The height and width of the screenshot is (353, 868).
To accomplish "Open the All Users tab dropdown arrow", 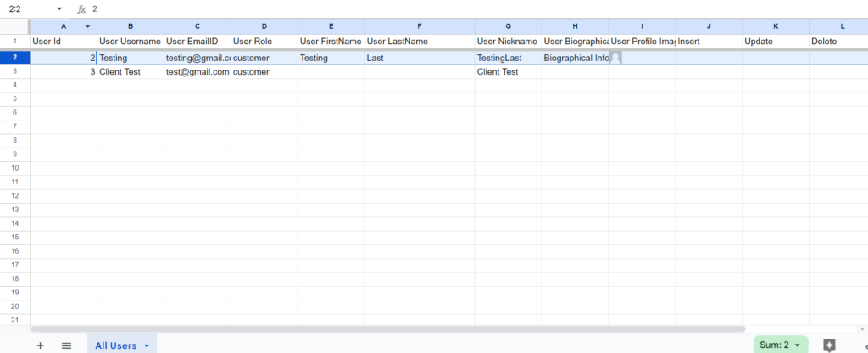I will [147, 346].
